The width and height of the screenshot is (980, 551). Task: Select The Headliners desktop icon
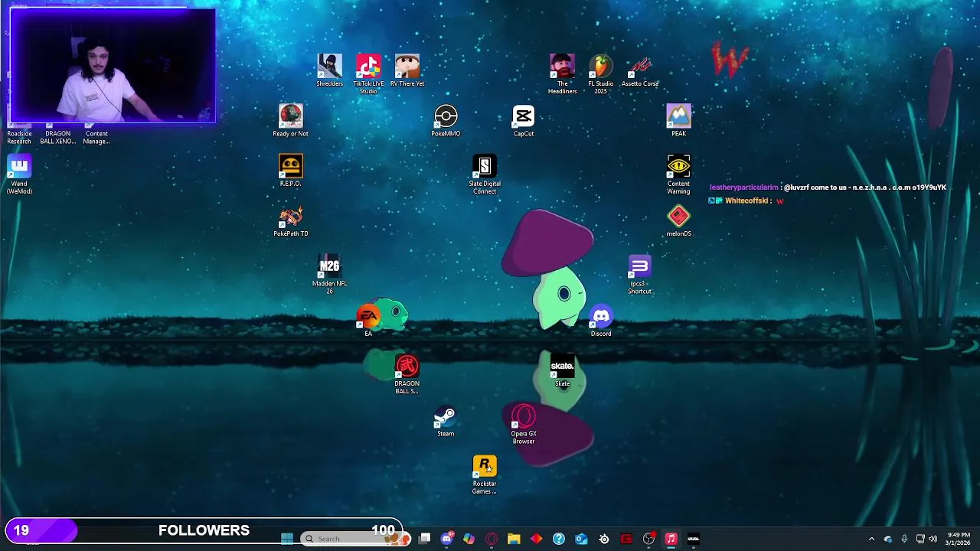562,74
